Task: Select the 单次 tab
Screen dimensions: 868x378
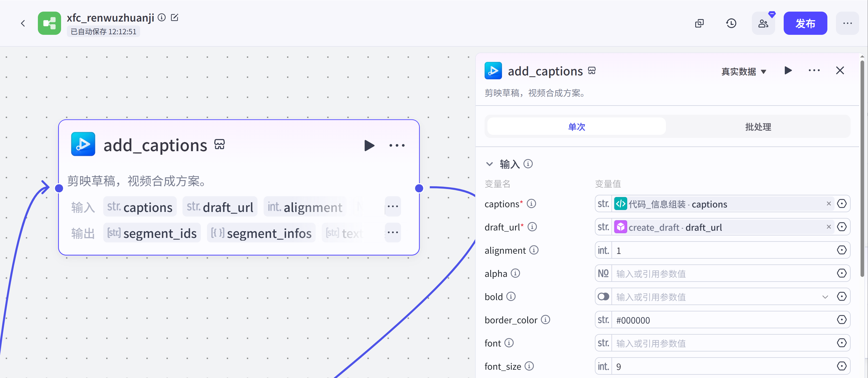Action: coord(576,127)
